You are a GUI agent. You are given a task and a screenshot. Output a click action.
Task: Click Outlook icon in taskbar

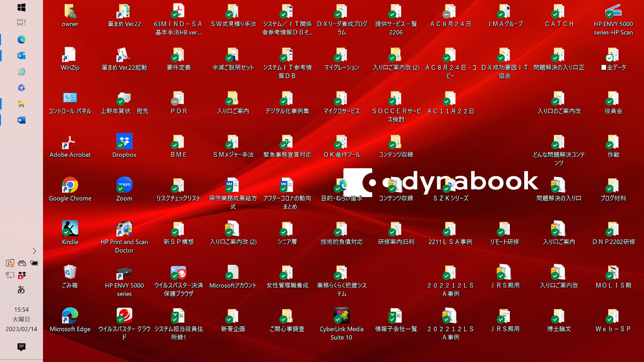pyautogui.click(x=21, y=56)
